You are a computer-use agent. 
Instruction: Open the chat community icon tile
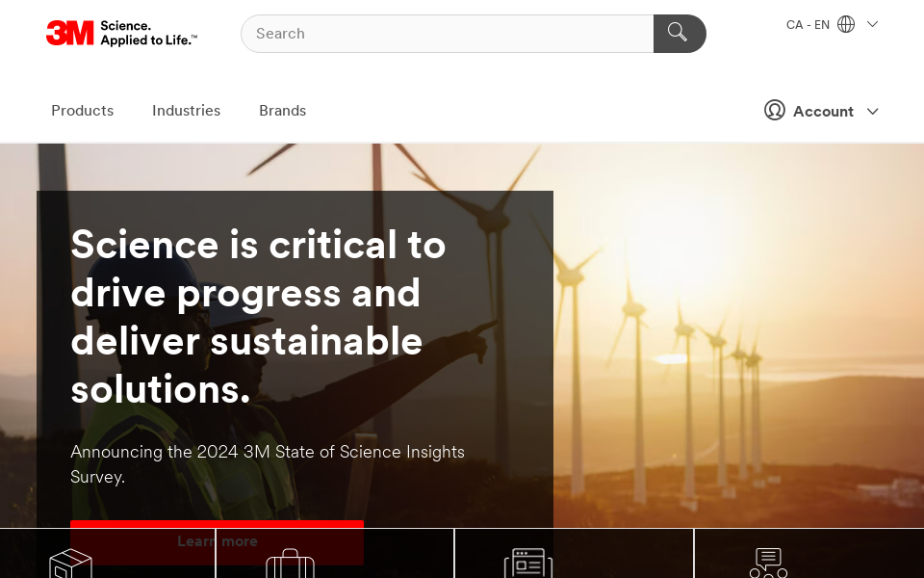[x=767, y=563]
